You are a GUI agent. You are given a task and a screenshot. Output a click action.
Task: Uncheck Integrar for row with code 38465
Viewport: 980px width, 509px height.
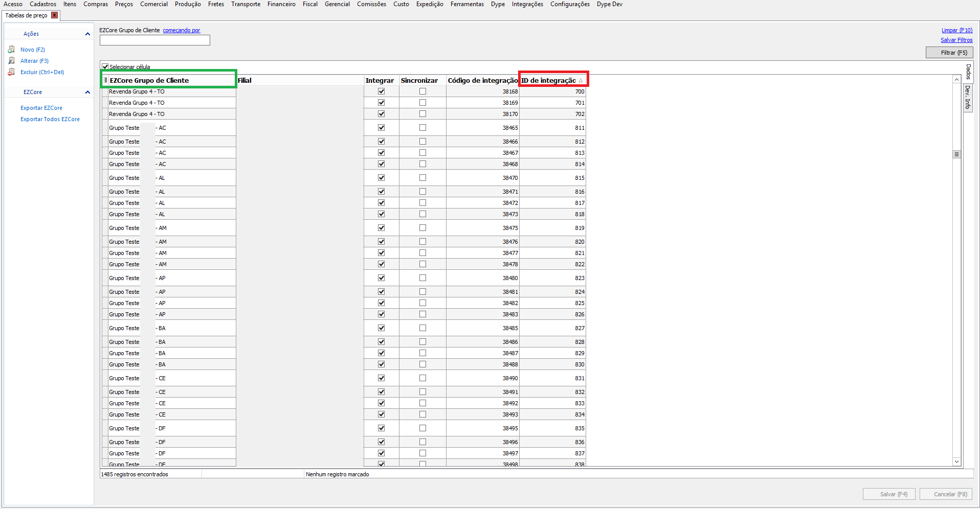[381, 128]
